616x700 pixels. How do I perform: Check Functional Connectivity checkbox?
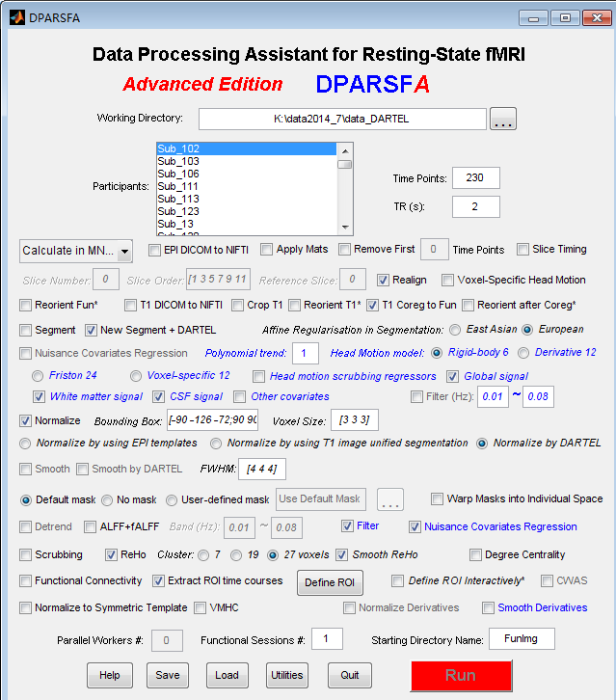click(25, 580)
